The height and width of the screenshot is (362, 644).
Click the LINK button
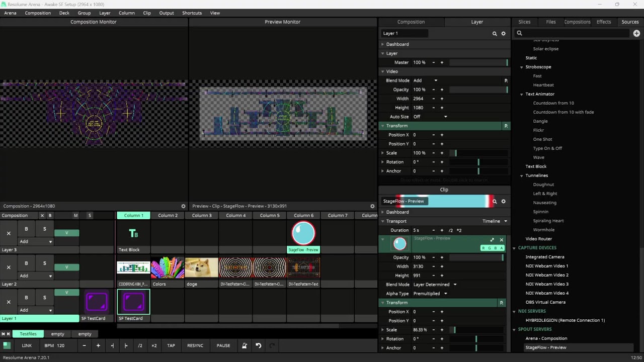pos(27,345)
